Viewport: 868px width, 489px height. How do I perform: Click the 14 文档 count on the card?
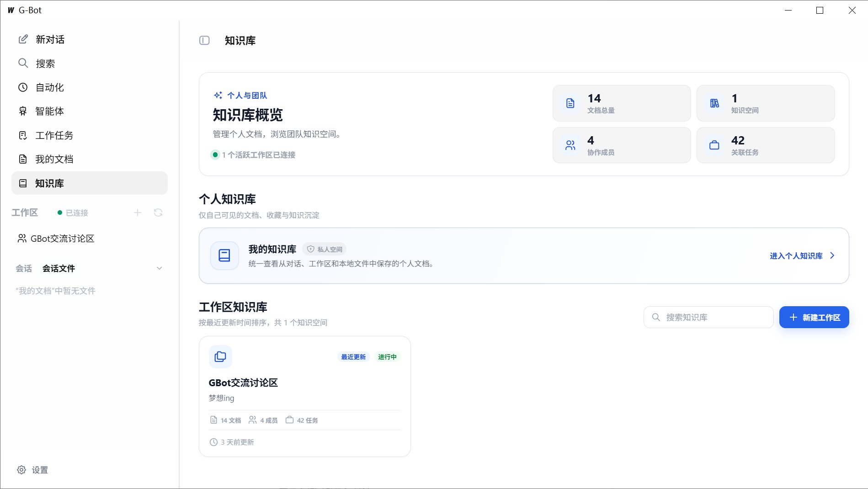(225, 420)
